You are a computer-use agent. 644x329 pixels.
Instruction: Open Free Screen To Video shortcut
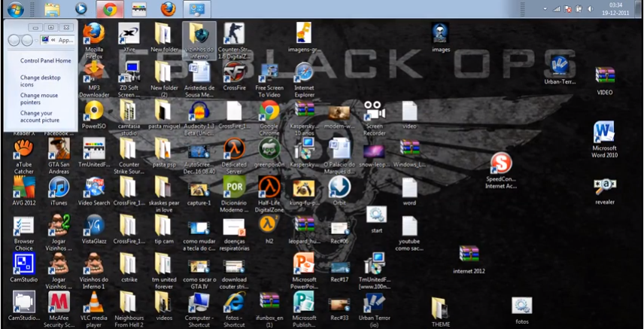pyautogui.click(x=269, y=79)
